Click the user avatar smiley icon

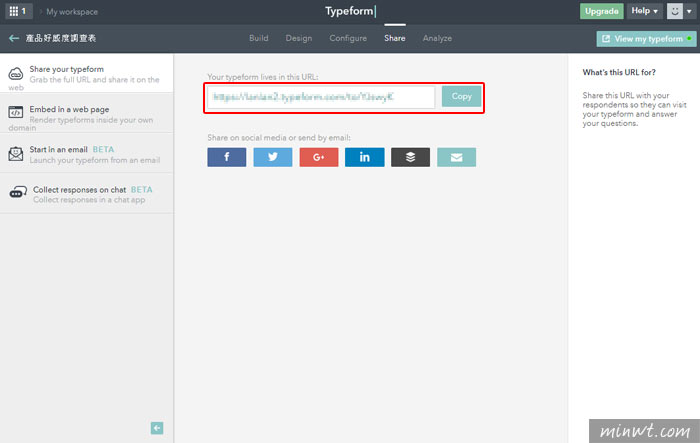point(675,11)
